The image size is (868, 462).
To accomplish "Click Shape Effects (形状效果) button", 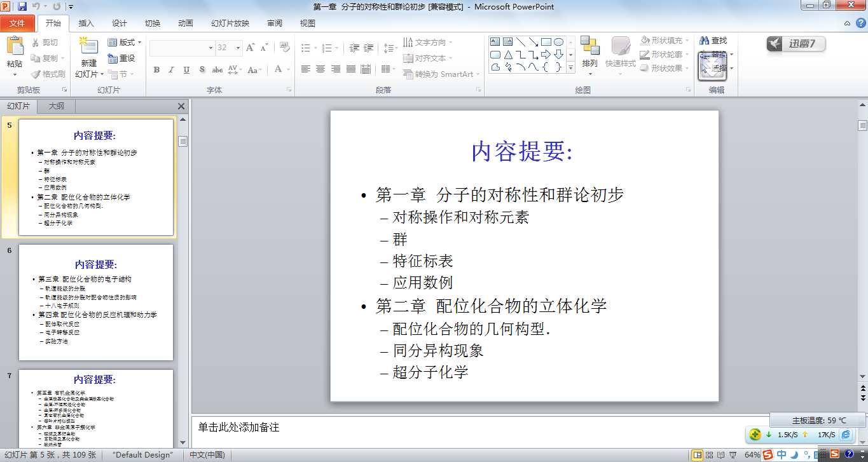I will point(664,68).
